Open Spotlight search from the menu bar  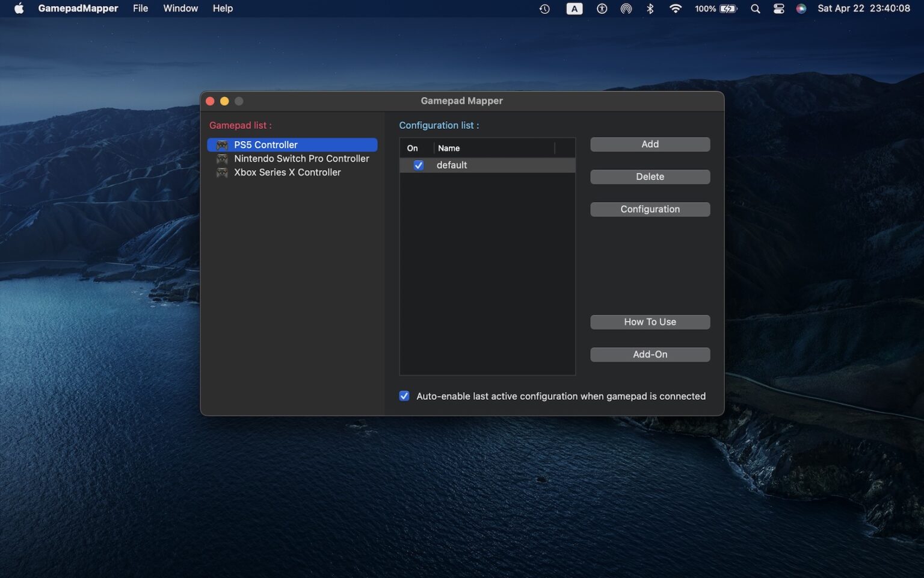pos(755,8)
